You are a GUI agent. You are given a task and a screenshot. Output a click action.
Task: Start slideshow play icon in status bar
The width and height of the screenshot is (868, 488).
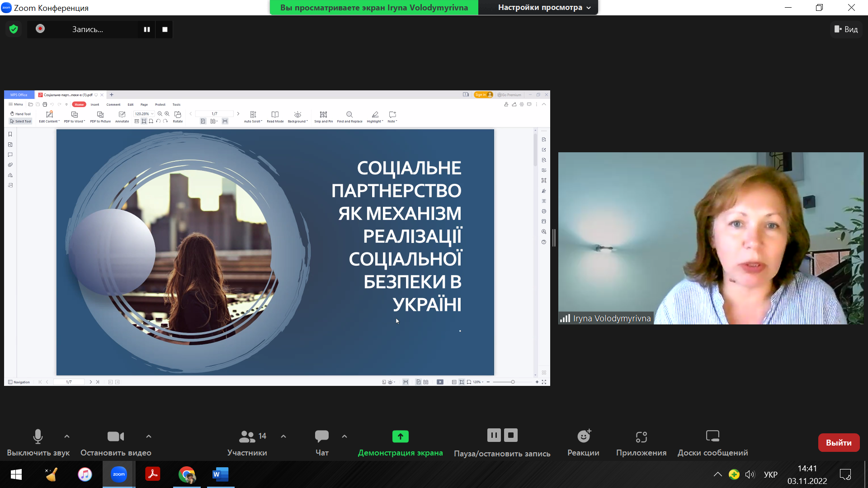(440, 382)
